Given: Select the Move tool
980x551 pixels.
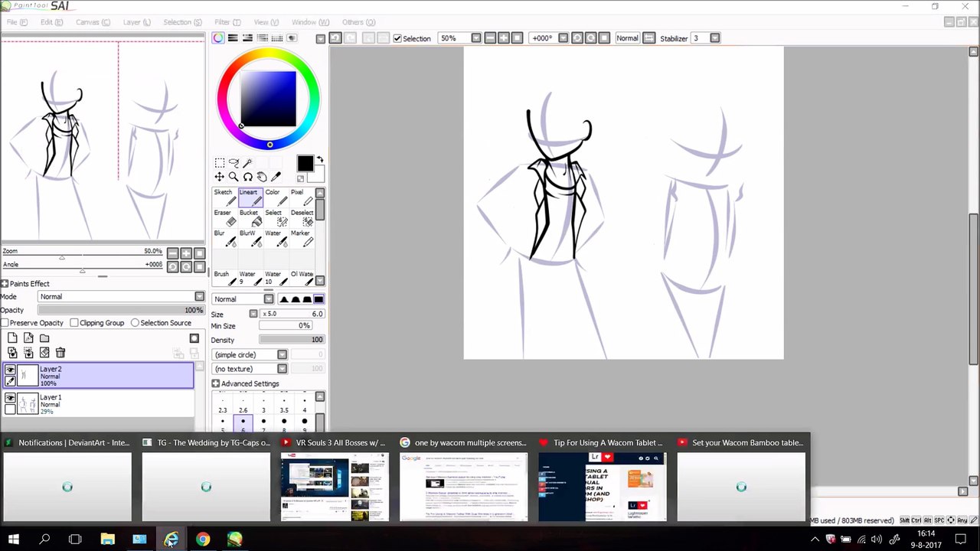Looking at the screenshot, I should [220, 177].
